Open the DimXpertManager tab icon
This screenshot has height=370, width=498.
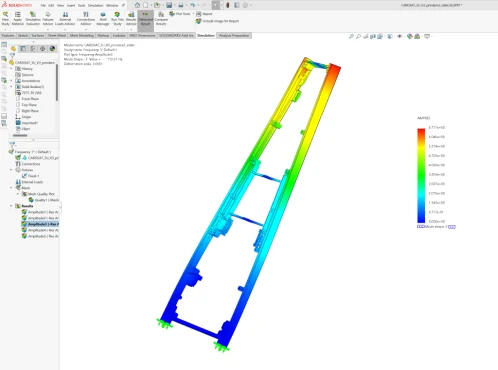[43, 49]
